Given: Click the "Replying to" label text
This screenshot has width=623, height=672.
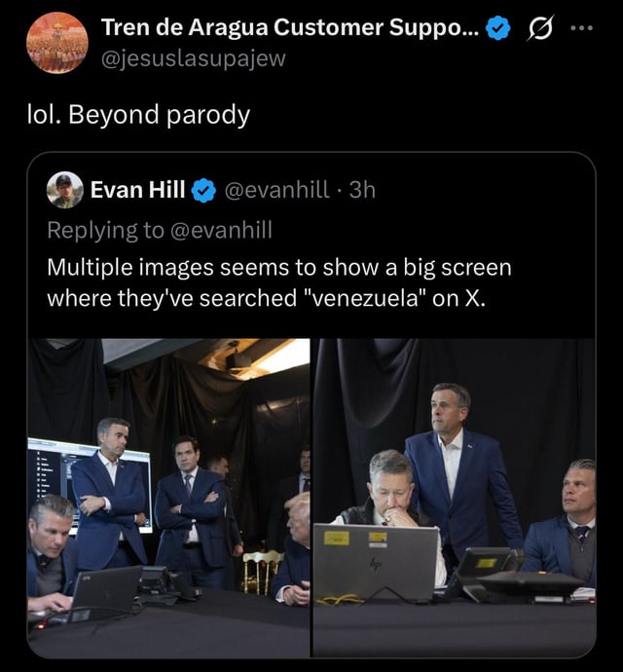Looking at the screenshot, I should [104, 229].
